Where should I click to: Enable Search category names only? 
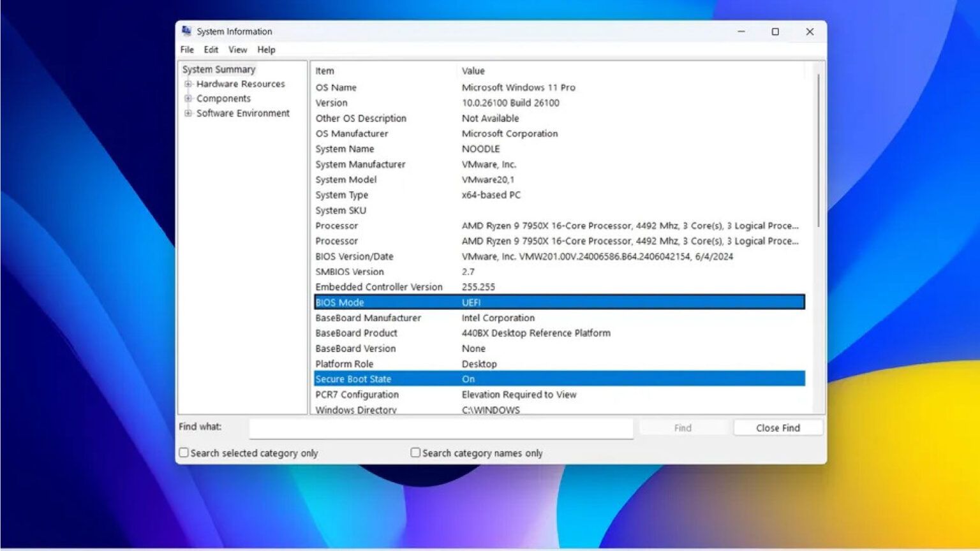coord(415,452)
